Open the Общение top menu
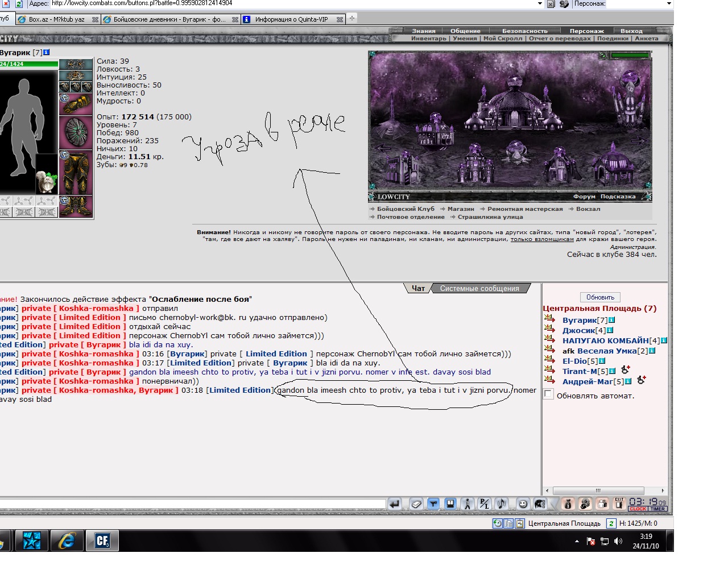 [x=465, y=31]
